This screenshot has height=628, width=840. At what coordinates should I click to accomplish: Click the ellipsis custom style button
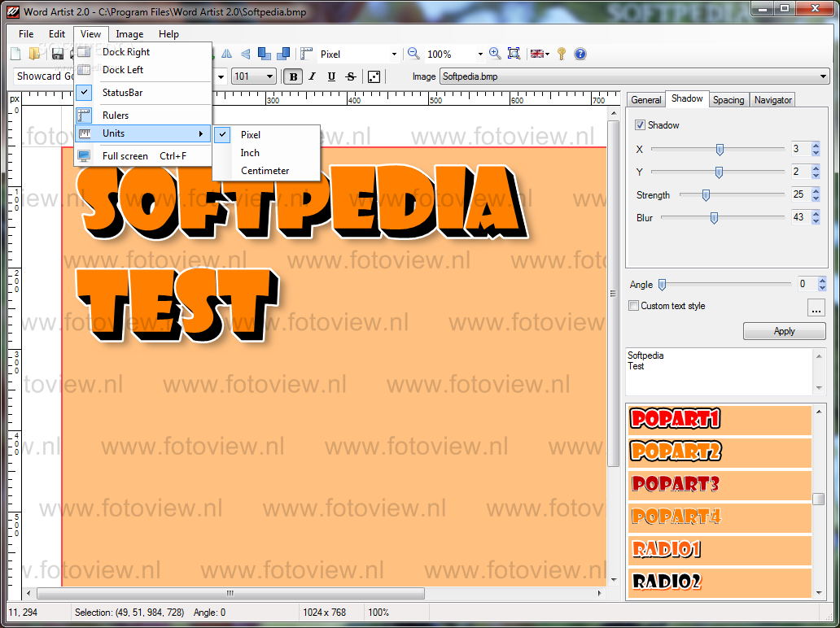tap(816, 307)
